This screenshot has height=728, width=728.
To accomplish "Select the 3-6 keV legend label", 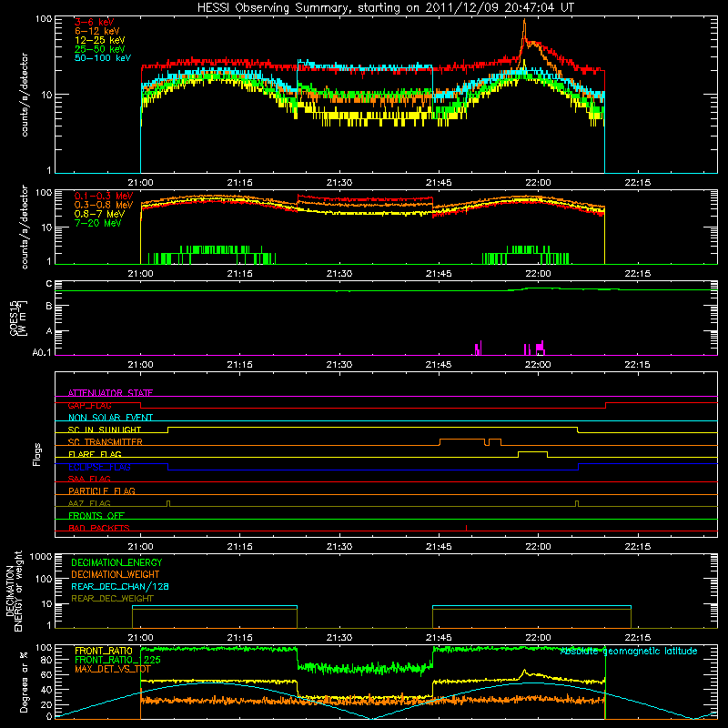I will [95, 22].
